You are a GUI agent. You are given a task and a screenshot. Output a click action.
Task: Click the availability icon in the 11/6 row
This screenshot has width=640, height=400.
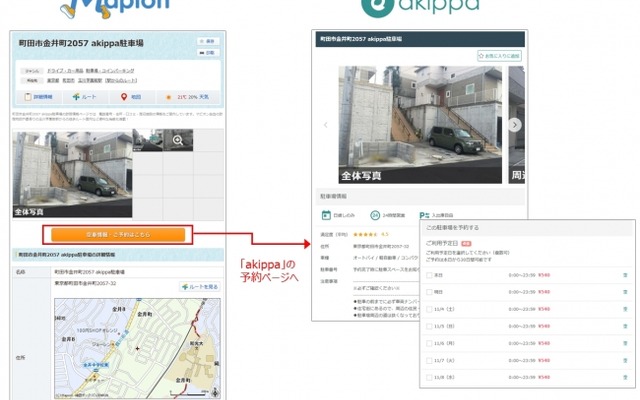[625, 344]
